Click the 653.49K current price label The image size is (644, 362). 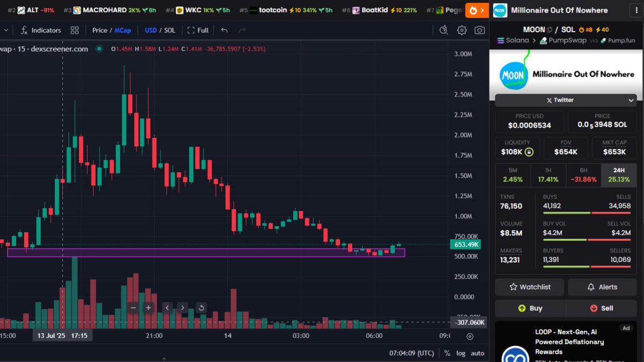coord(465,245)
